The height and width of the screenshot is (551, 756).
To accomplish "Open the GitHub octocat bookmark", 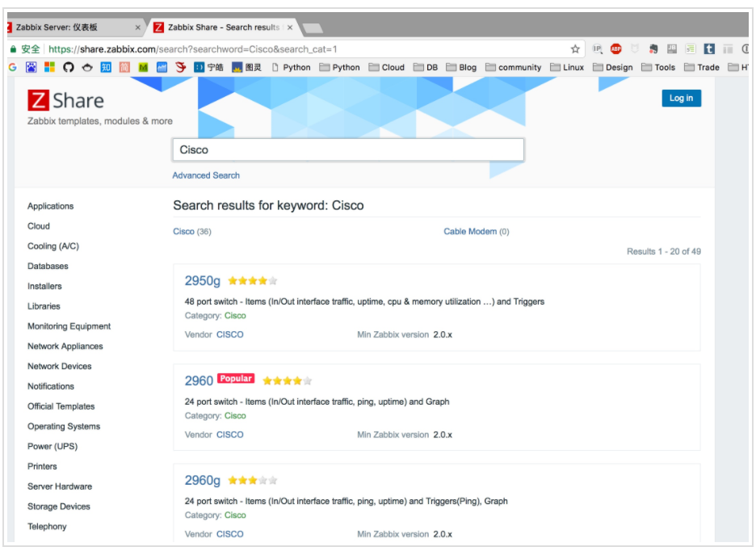I will point(69,67).
